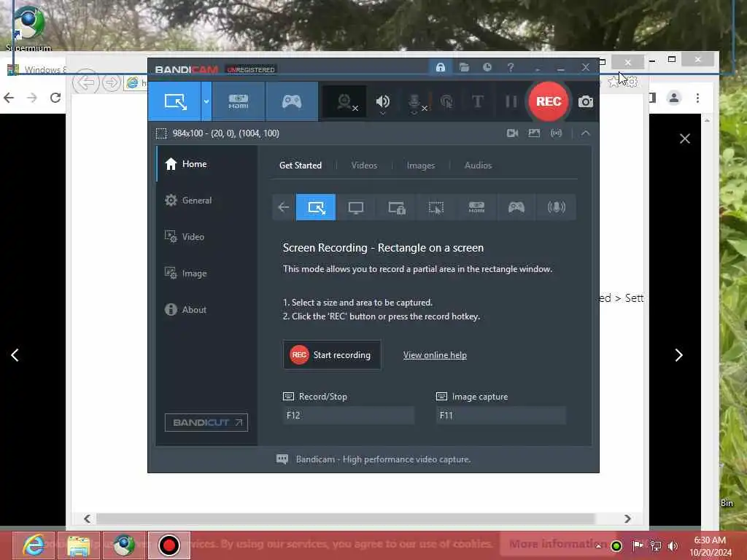The width and height of the screenshot is (747, 560).
Task: Open the Home sidebar section
Action: click(206, 164)
